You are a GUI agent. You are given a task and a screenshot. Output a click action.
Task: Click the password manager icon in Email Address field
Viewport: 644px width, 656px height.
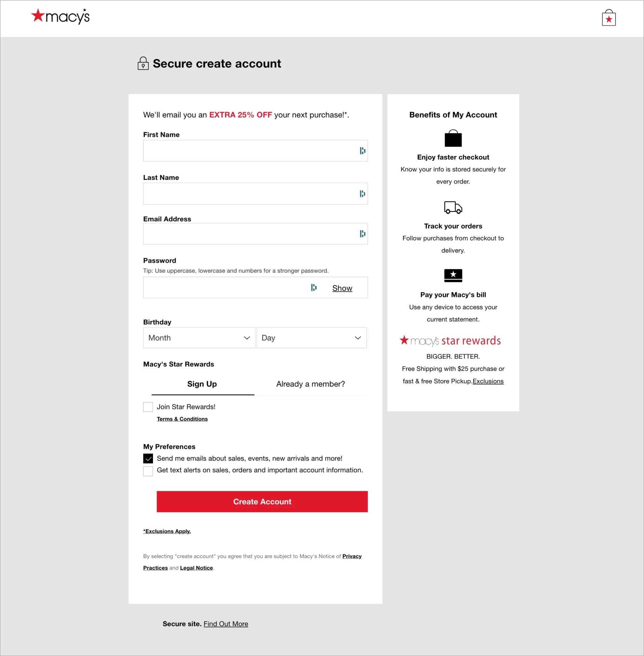(362, 234)
